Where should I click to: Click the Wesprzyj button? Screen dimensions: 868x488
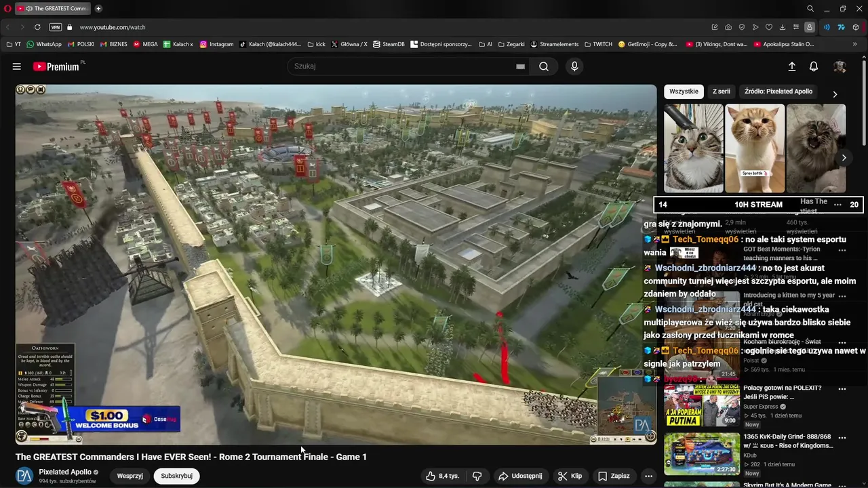click(130, 476)
